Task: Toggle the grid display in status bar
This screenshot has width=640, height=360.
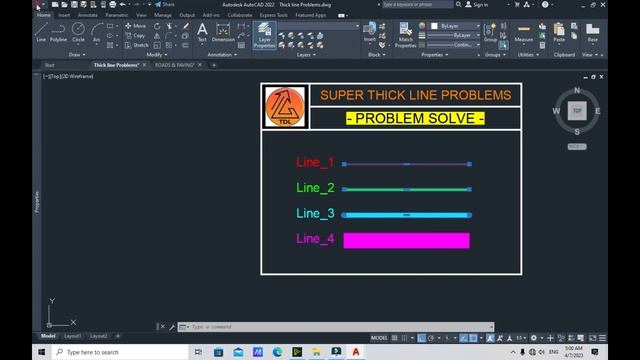Action: (x=394, y=338)
